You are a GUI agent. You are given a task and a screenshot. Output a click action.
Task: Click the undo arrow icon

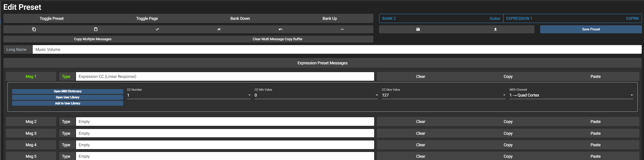click(281, 29)
